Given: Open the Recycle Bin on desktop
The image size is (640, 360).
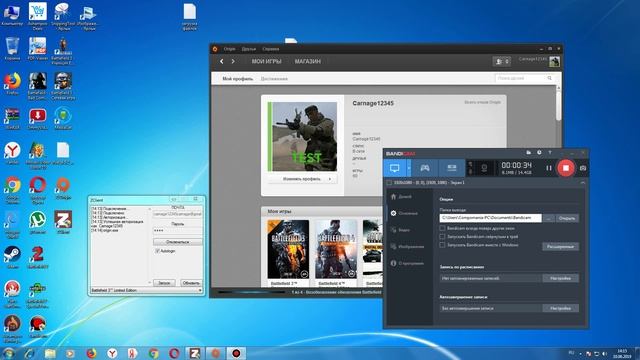Looking at the screenshot, I should [x=12, y=49].
